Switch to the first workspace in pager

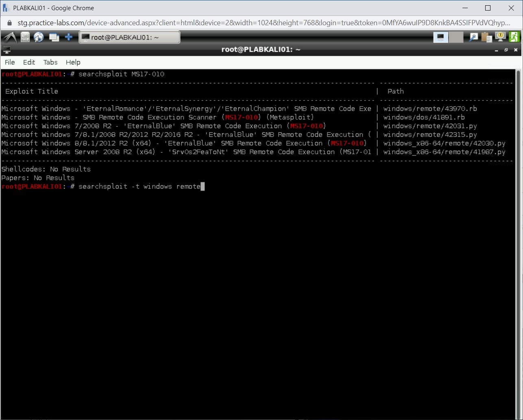(440, 37)
